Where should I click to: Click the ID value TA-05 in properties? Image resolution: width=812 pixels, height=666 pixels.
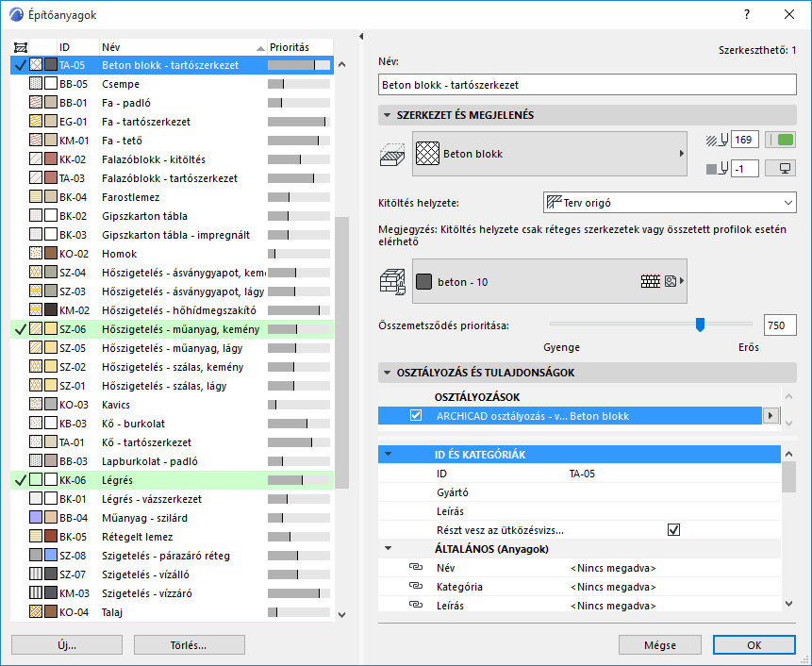(582, 474)
